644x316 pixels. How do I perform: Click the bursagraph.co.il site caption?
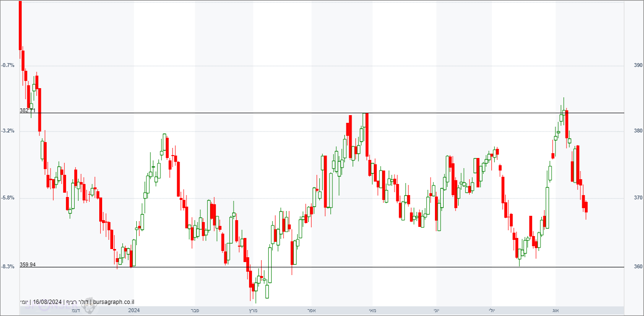tap(114, 302)
